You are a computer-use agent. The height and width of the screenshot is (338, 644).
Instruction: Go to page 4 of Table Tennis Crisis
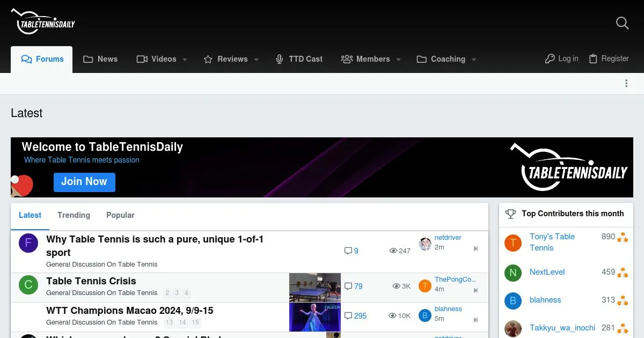coord(187,293)
